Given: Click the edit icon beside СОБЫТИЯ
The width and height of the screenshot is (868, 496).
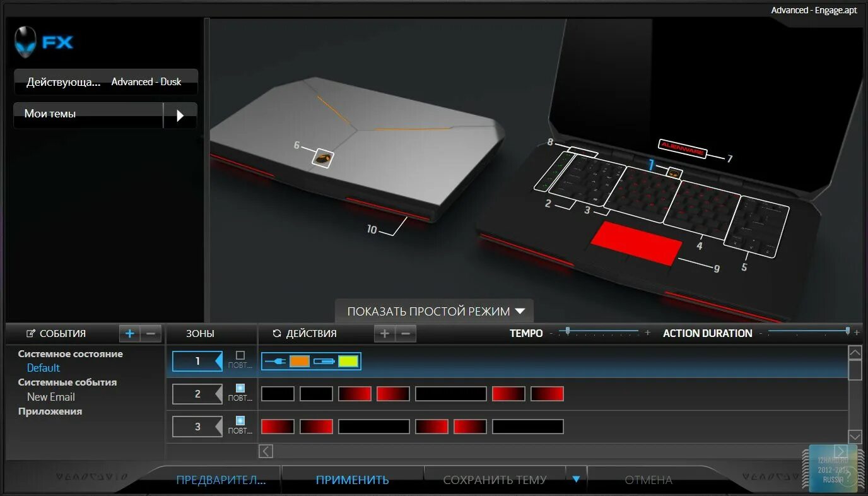Looking at the screenshot, I should pyautogui.click(x=30, y=333).
